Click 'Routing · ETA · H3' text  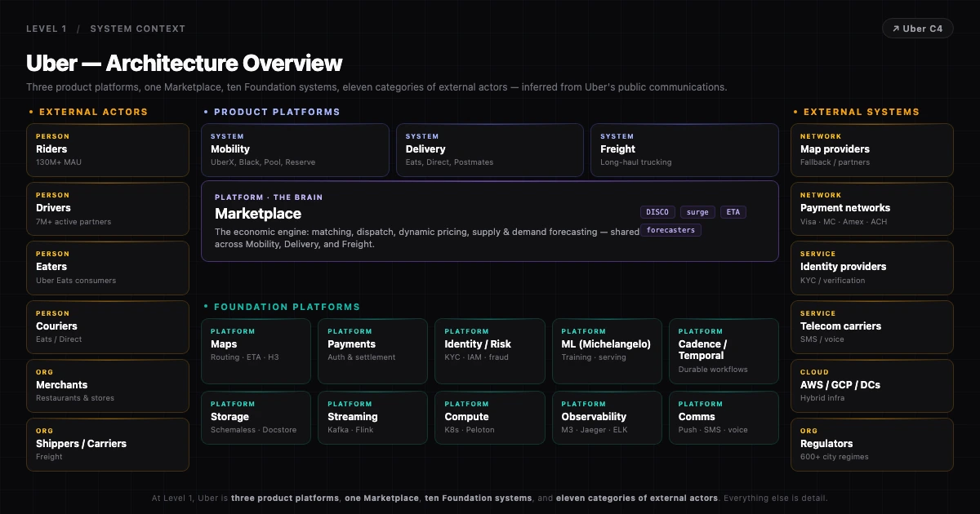click(x=244, y=357)
